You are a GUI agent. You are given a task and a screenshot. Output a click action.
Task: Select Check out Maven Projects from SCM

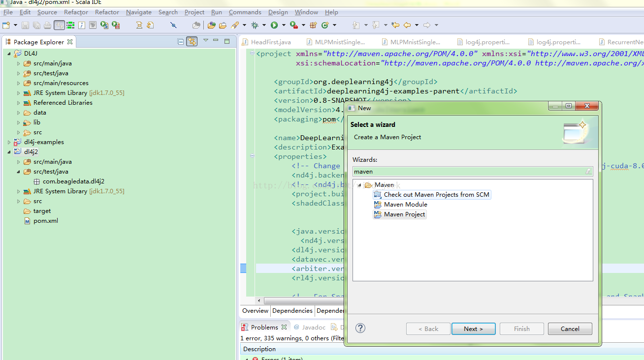tap(432, 195)
